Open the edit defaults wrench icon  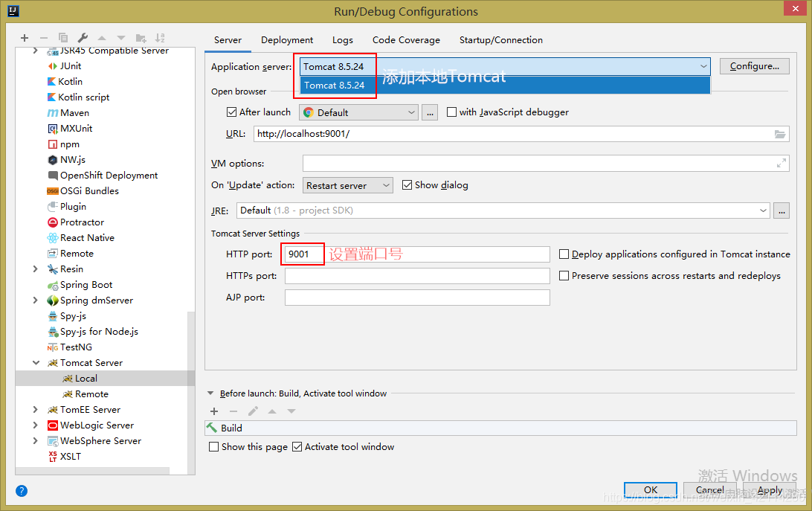[83, 38]
